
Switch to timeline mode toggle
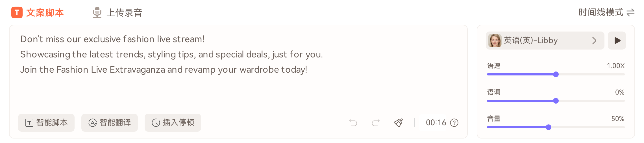(601, 12)
